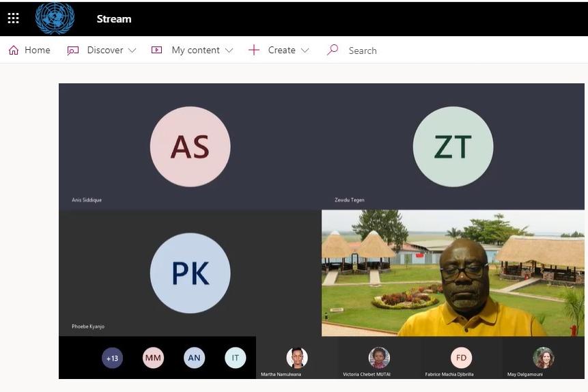Click the Discover menu label

[104, 50]
